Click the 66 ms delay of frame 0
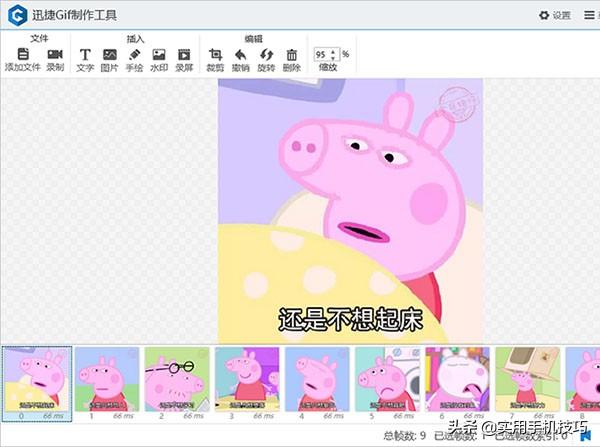Image resolution: width=600 pixels, height=447 pixels. [x=53, y=416]
